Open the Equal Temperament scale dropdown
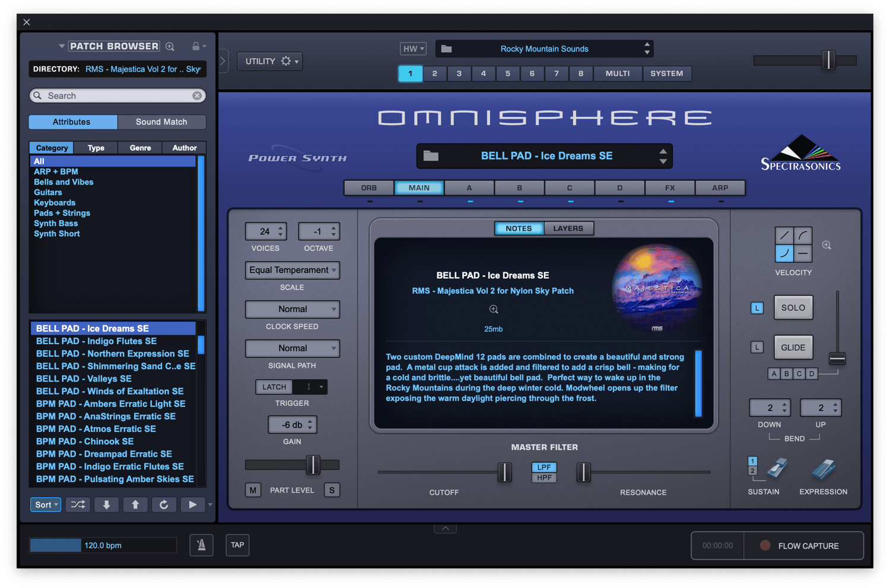 293,270
